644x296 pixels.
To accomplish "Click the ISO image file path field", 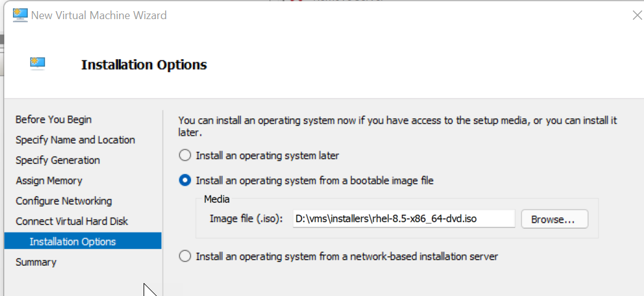I will [x=403, y=219].
